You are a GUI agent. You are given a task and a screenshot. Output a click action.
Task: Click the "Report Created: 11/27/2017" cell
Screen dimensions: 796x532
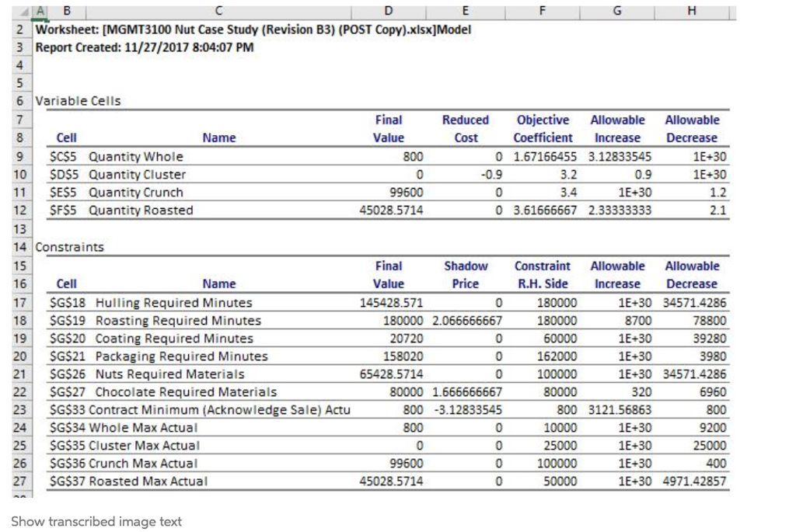tap(144, 47)
